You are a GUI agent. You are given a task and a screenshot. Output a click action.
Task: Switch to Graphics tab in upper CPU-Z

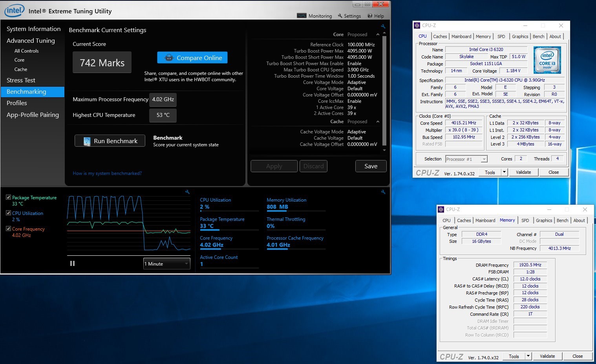[520, 36]
